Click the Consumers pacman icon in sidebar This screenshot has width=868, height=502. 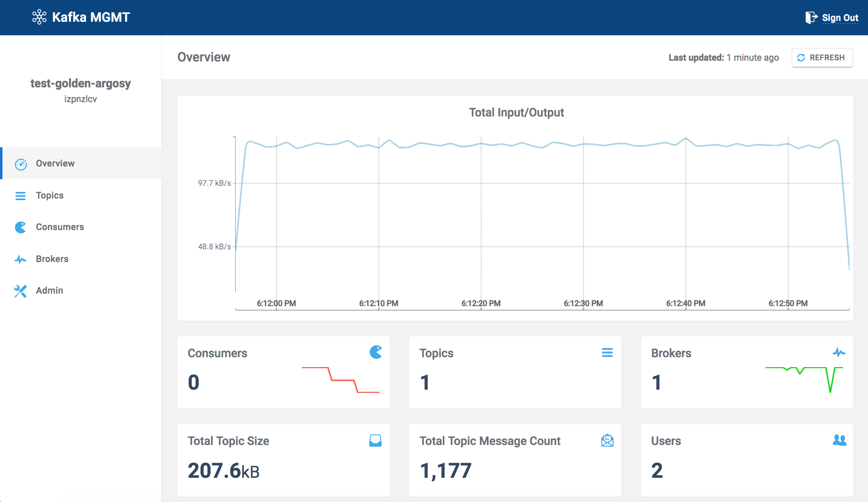tap(20, 227)
